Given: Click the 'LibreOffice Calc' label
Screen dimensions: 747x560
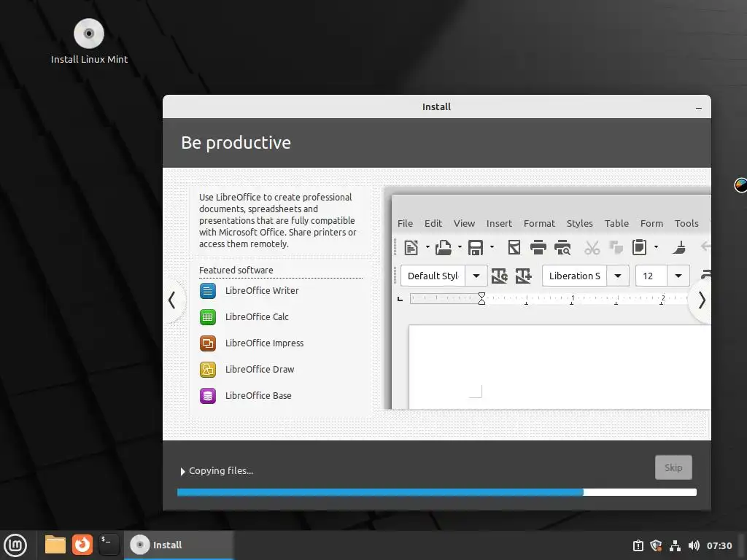Looking at the screenshot, I should tap(257, 316).
